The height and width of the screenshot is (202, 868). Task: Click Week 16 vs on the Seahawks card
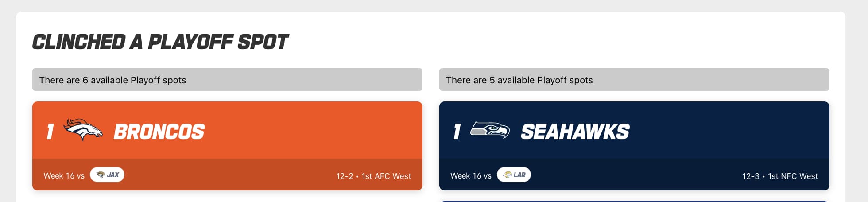(471, 176)
